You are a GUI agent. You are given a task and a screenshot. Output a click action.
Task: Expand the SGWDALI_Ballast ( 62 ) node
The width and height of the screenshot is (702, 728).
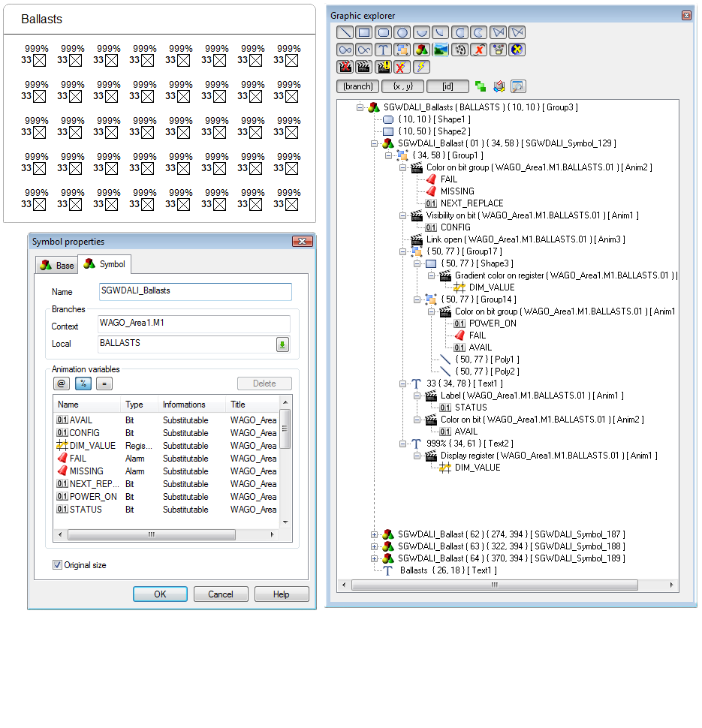(375, 534)
